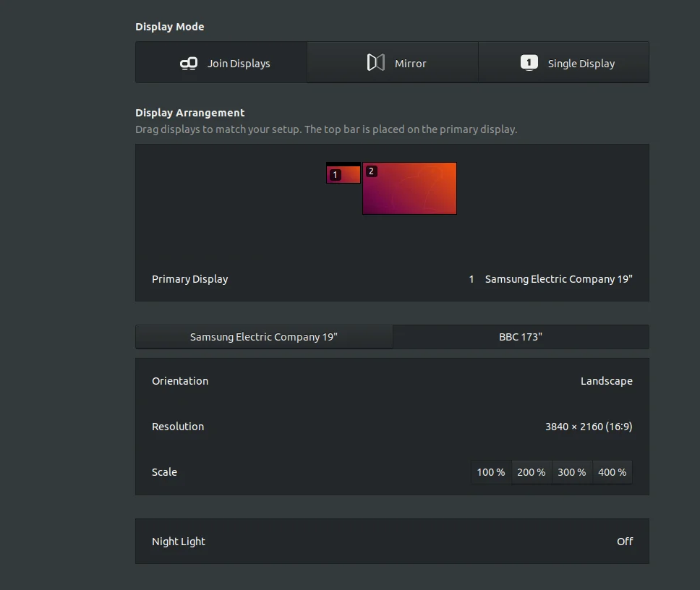Open the Resolution dropdown showing 3840 × 2160
Viewport: 700px width, 590px height.
(x=588, y=427)
